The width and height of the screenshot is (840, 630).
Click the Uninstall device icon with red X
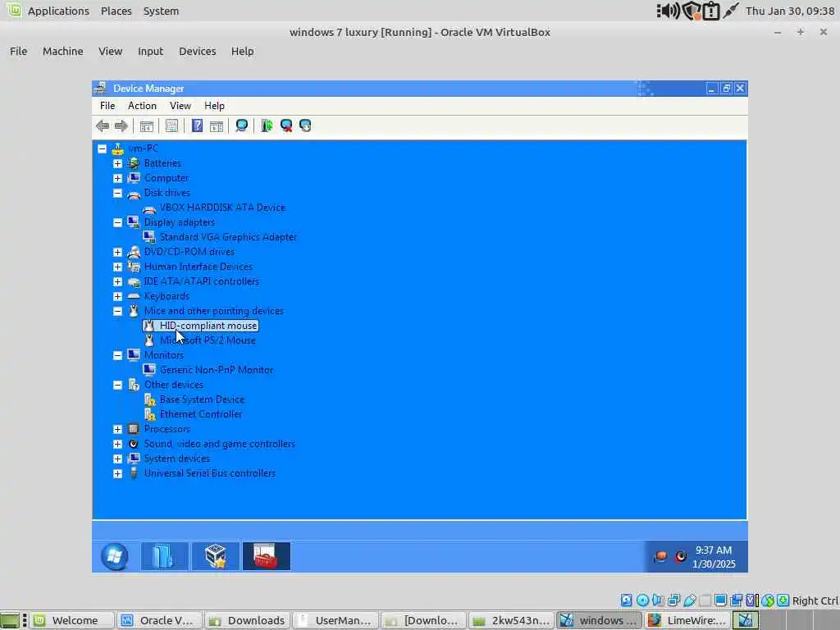(286, 126)
